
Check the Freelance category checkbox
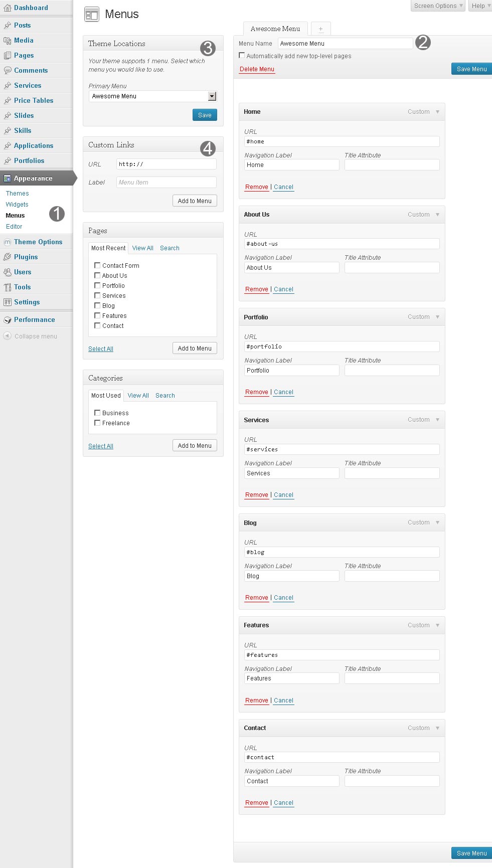pos(97,423)
